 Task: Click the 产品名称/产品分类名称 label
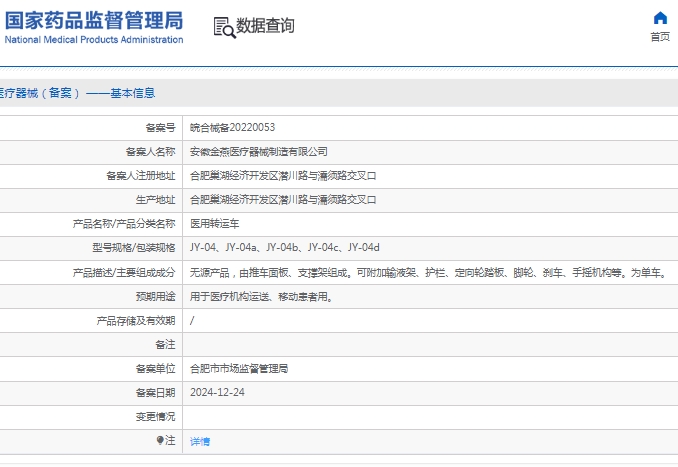tap(124, 224)
